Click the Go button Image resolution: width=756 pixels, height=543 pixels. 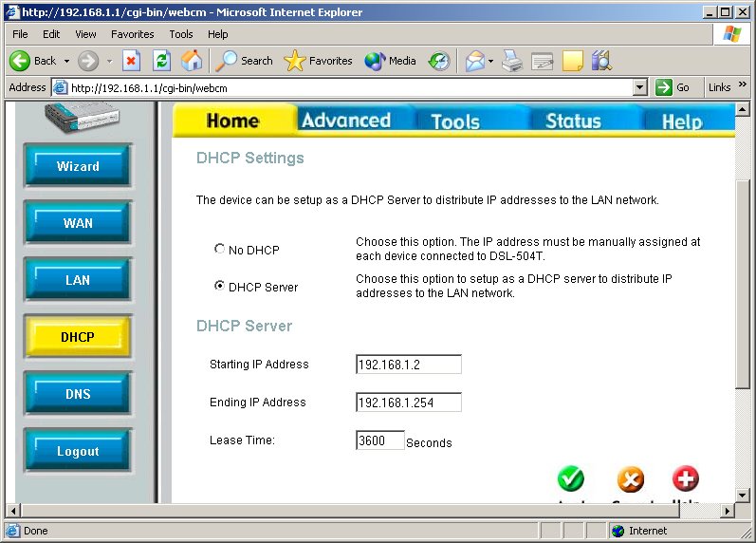pos(673,87)
